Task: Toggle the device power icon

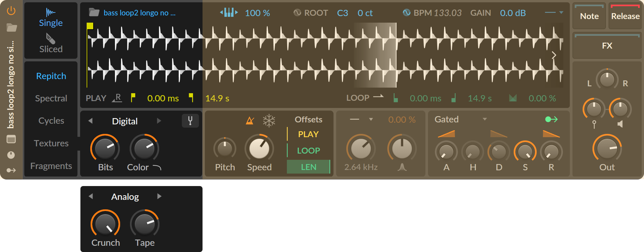Action: click(11, 11)
